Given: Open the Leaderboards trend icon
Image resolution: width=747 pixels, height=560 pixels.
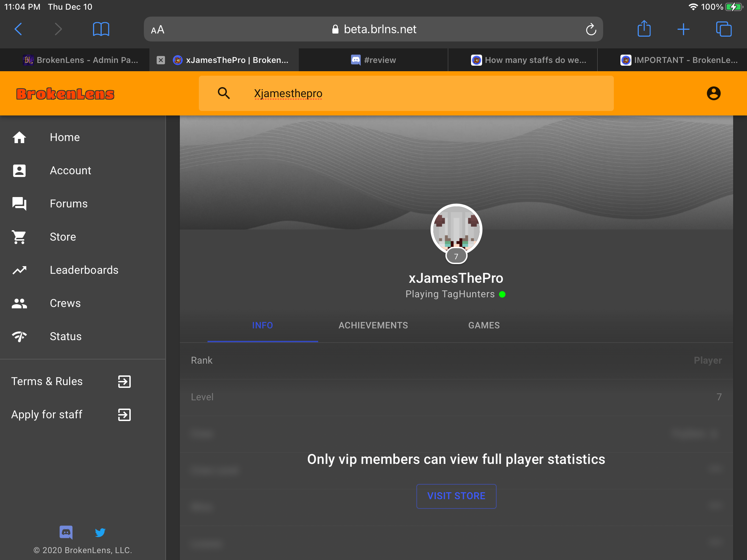Looking at the screenshot, I should (19, 270).
